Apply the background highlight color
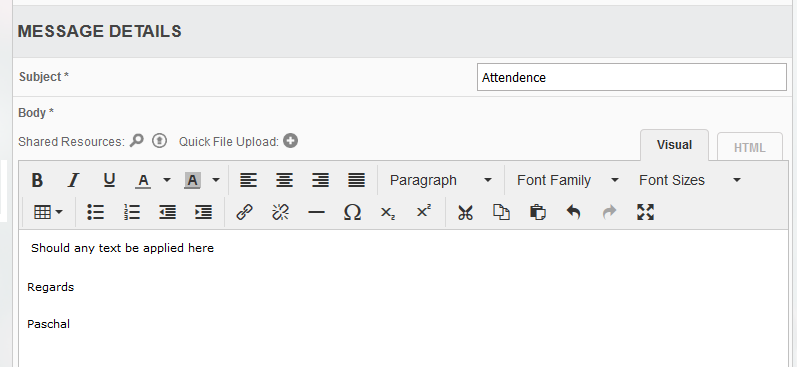This screenshot has width=797, height=367. (192, 180)
